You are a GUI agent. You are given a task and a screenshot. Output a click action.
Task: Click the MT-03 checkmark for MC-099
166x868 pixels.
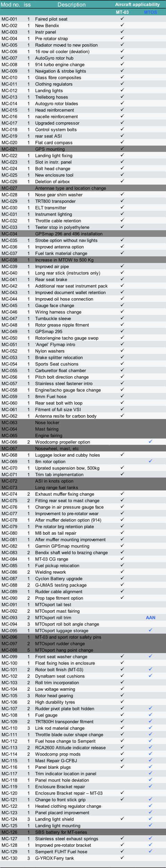pos(122,656)
